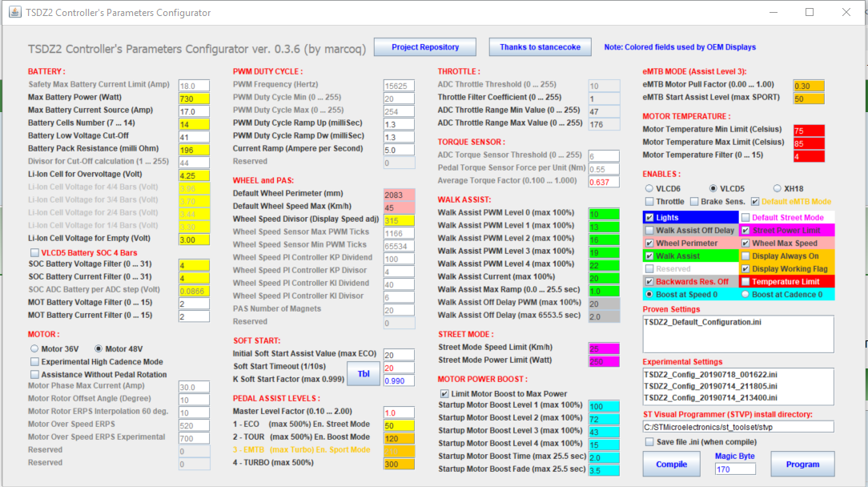The height and width of the screenshot is (487, 868).
Task: Click the Tbl soft start table button
Action: pos(364,373)
